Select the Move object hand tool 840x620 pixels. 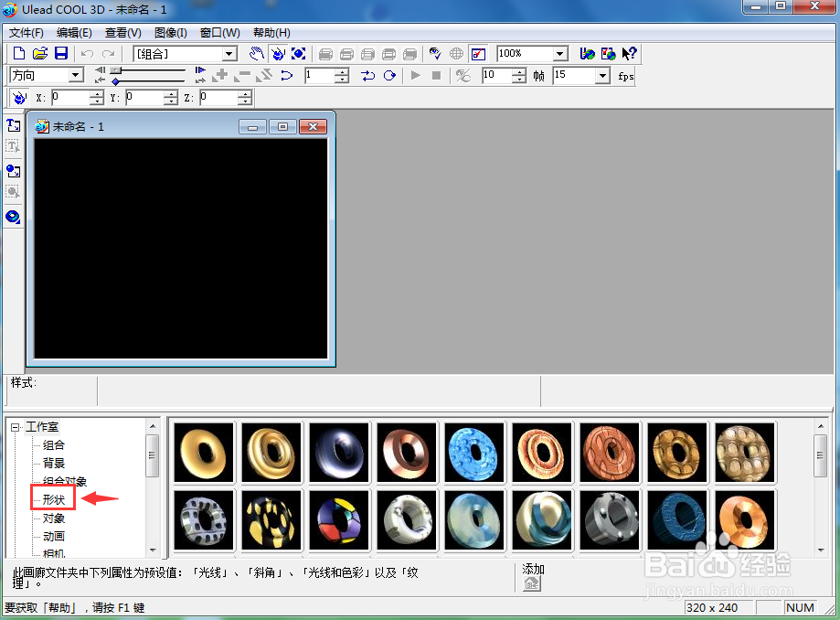click(257, 54)
